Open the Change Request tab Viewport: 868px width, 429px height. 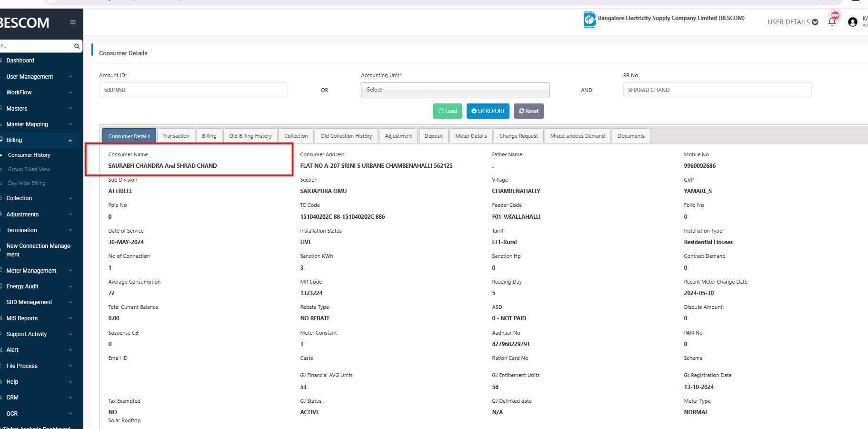coord(519,136)
